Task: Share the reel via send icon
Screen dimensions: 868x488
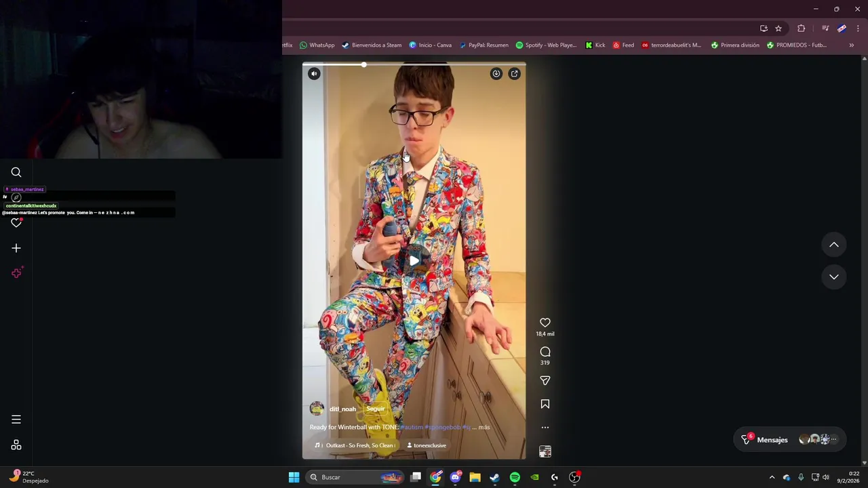Action: tap(545, 381)
